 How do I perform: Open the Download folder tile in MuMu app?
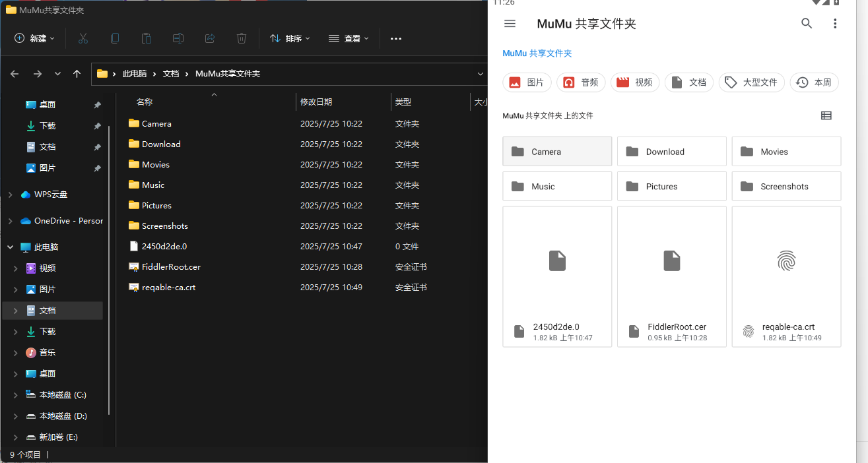[x=672, y=152]
